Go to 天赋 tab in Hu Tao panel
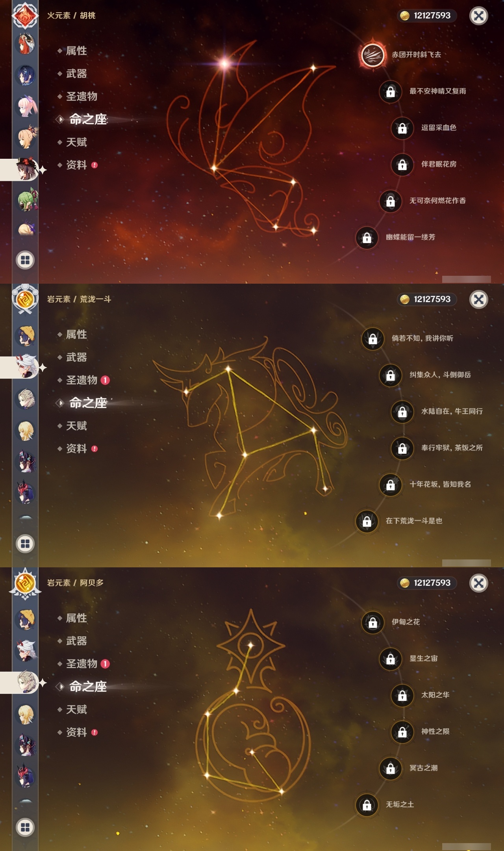This screenshot has width=504, height=851. 76,142
